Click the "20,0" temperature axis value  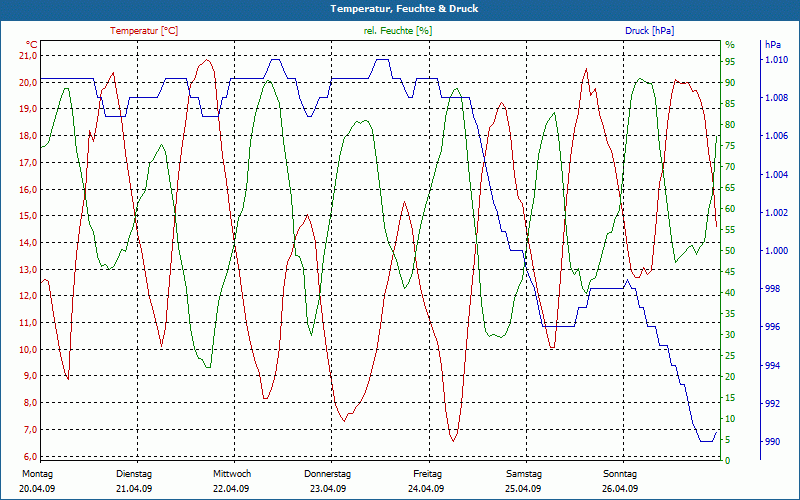tap(29, 83)
